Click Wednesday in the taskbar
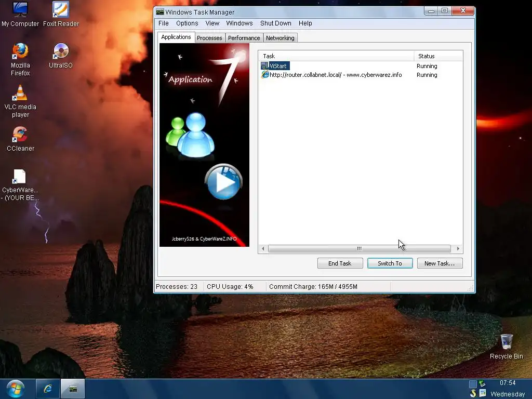This screenshot has height=399, width=532. (x=508, y=394)
